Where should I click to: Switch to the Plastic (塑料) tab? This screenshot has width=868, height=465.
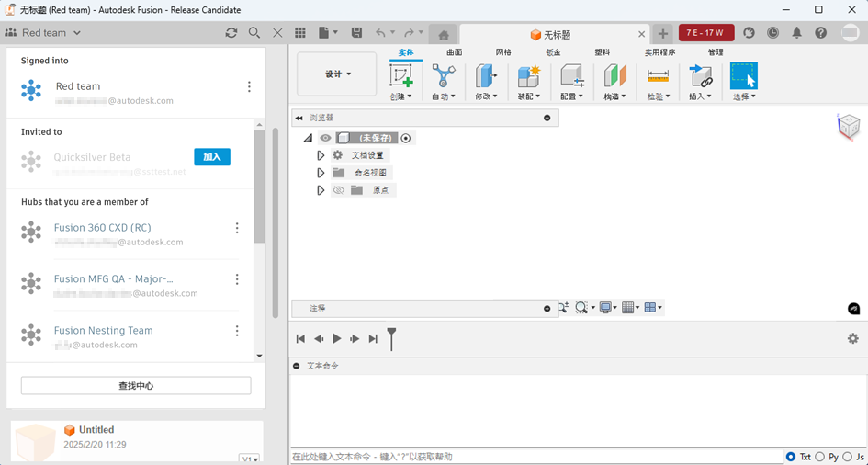[x=603, y=52]
